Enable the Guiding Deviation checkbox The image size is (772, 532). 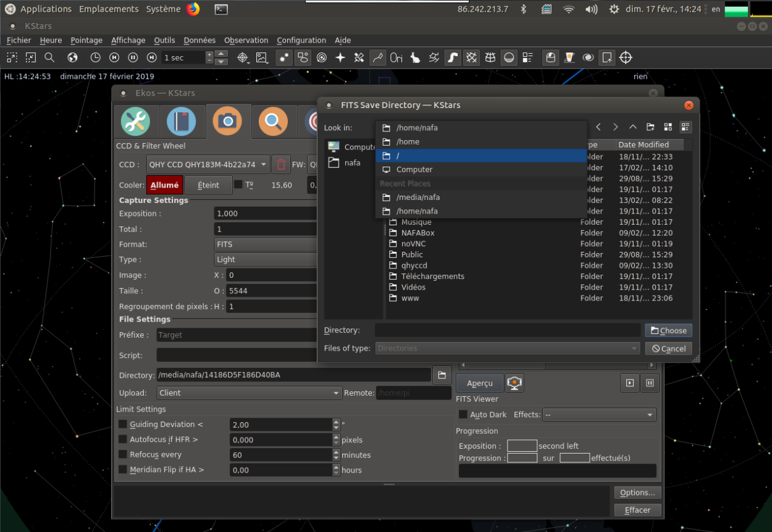[123, 425]
